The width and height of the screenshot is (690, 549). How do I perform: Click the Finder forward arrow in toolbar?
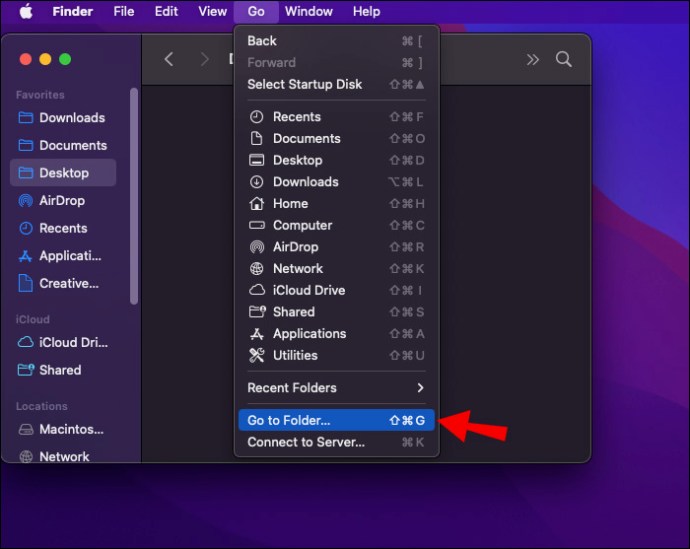204,59
